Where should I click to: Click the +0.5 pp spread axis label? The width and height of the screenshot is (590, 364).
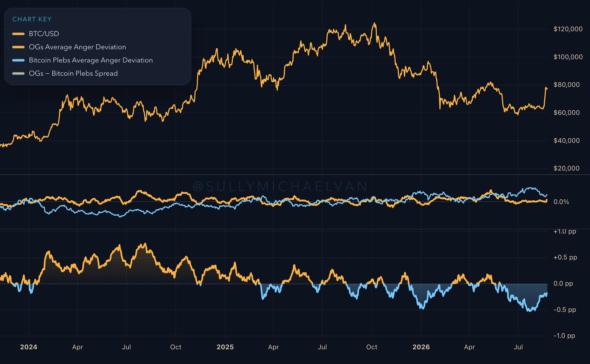tap(565, 257)
